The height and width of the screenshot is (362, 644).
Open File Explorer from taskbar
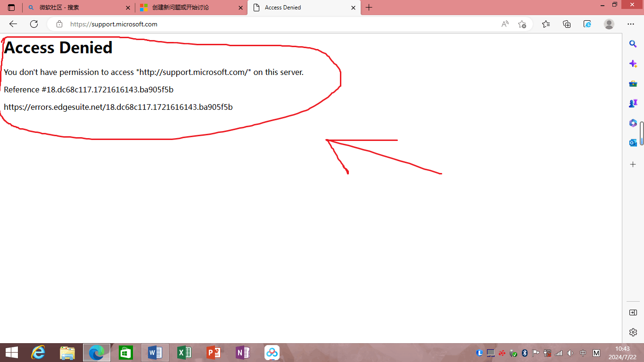pyautogui.click(x=67, y=352)
